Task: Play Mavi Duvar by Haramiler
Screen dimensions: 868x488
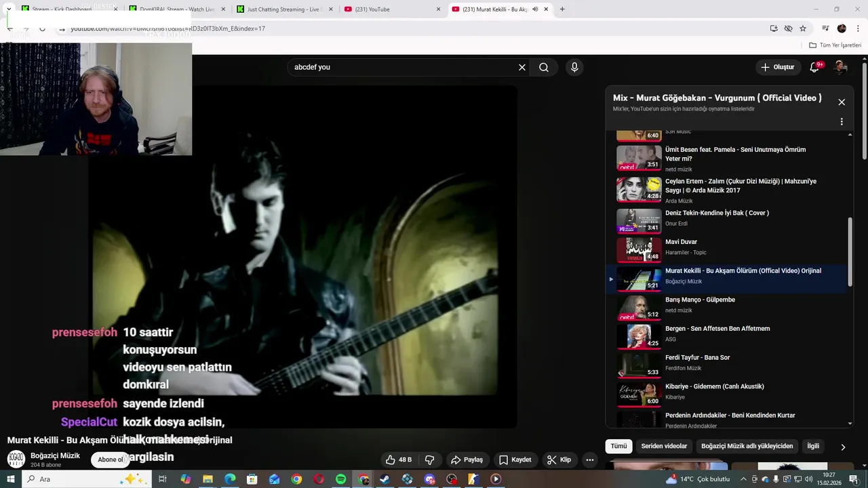Action: pyautogui.click(x=726, y=249)
